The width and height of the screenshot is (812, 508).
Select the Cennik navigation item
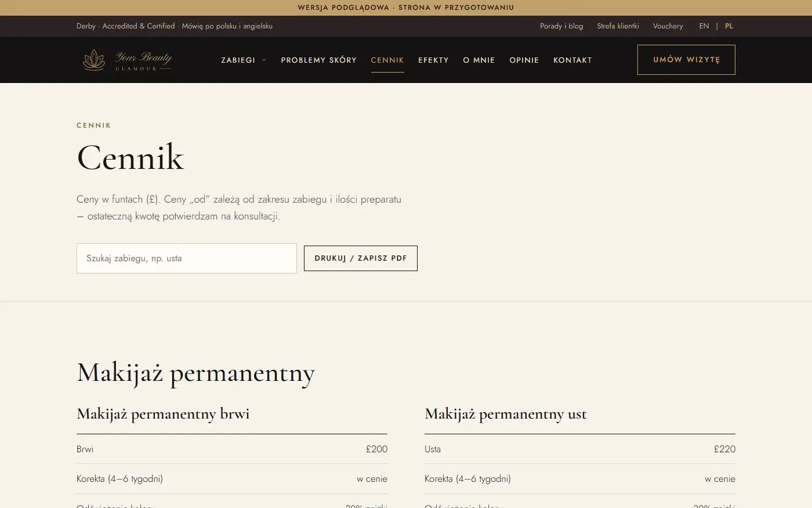pyautogui.click(x=387, y=60)
